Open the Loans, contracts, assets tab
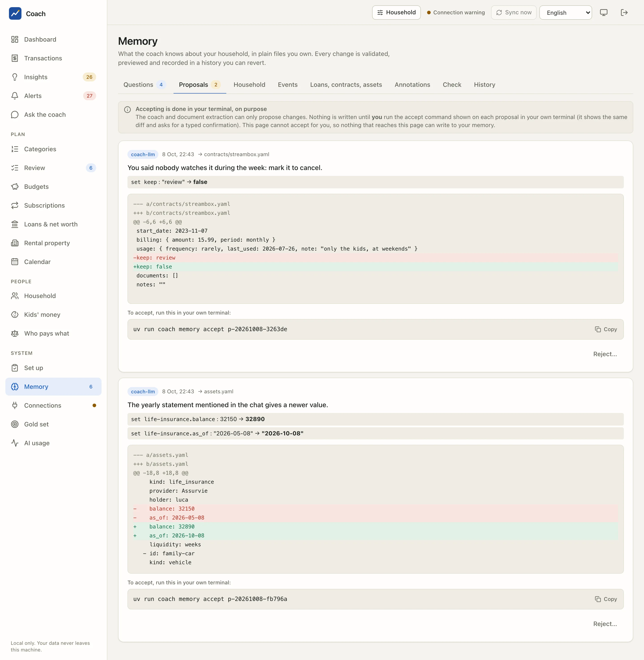The height and width of the screenshot is (660, 644). tap(346, 85)
